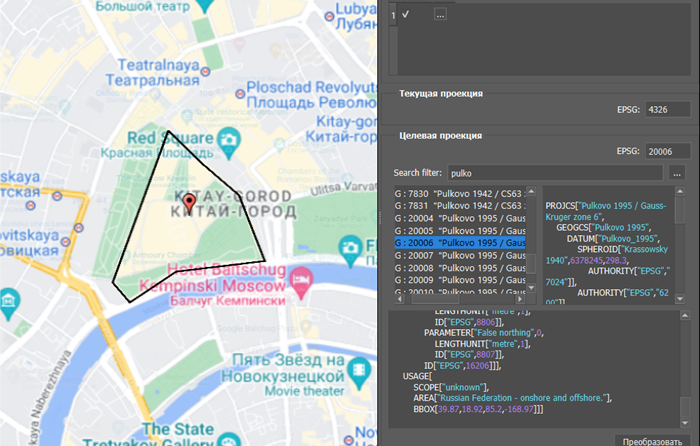Open the ellipsis button in row 1
Viewport: 700px width, 446px height.
click(440, 14)
